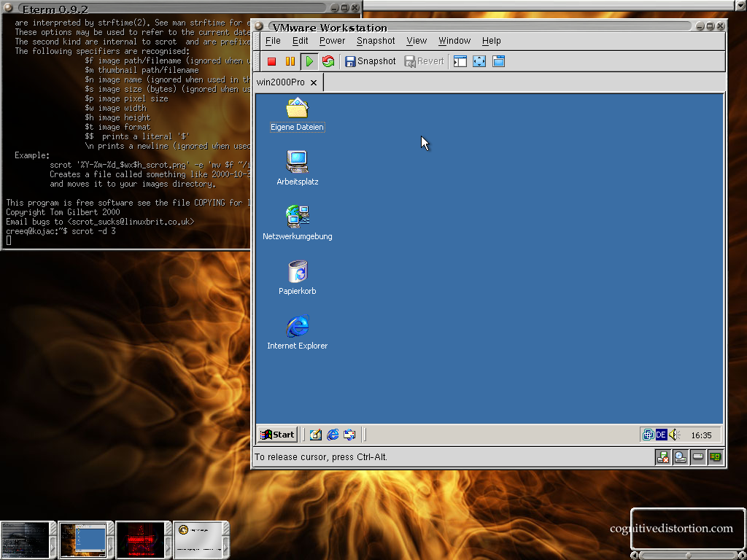Click the floppy device status icon
Screen dimensions: 747x560
pyautogui.click(x=662, y=457)
